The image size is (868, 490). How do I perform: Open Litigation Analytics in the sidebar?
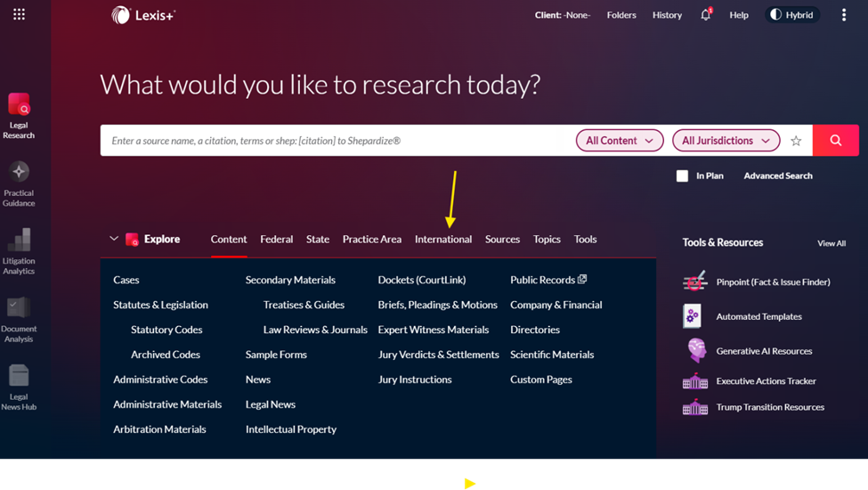(x=19, y=252)
